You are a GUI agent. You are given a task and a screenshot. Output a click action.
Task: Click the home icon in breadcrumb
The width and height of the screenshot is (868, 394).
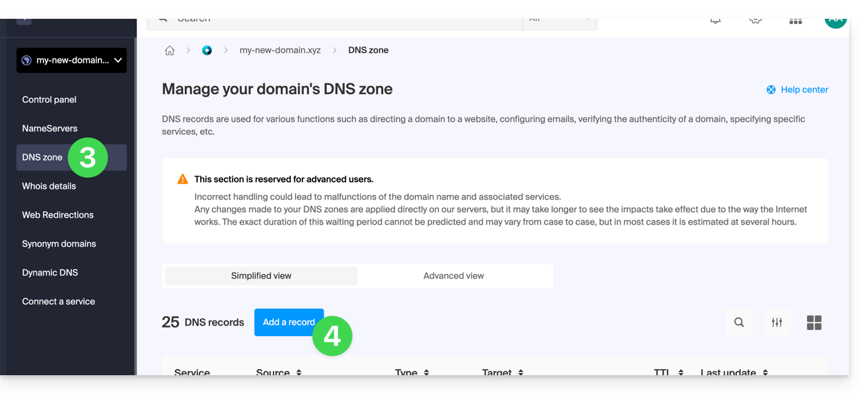click(x=169, y=51)
